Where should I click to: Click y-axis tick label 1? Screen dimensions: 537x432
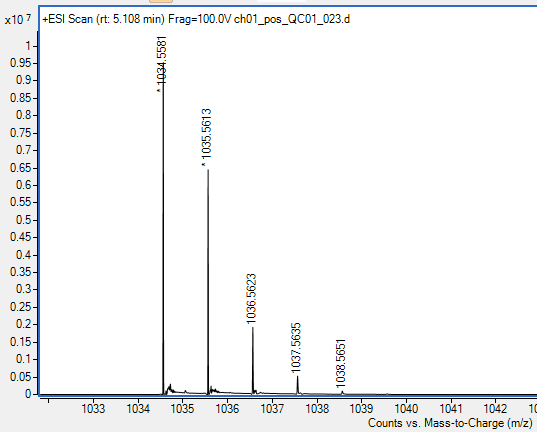28,46
